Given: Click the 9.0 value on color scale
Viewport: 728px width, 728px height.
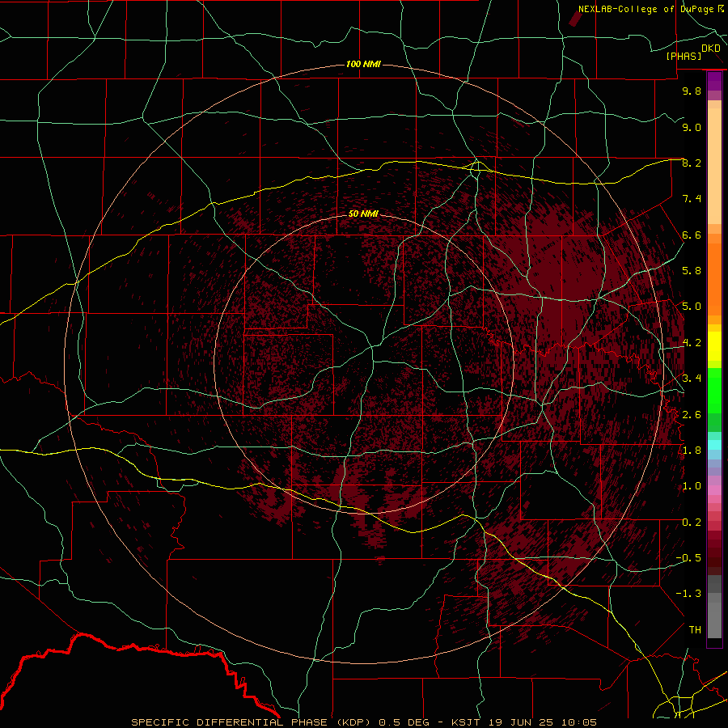Looking at the screenshot, I should (692, 127).
